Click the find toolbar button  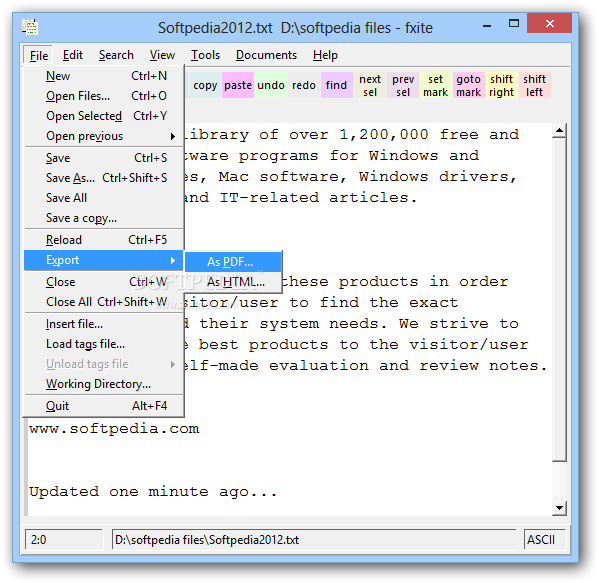click(336, 85)
